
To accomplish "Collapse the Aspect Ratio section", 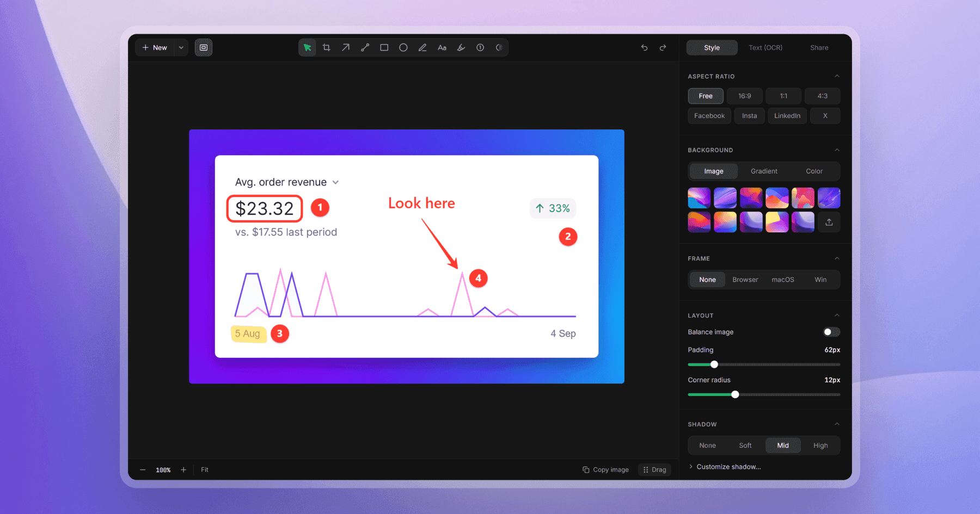I will click(837, 76).
